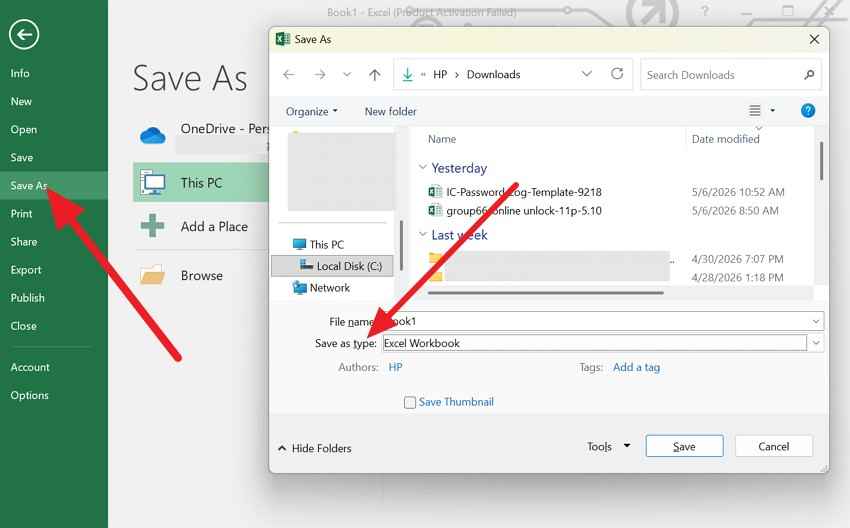Collapse the Yesterday group
The image size is (850, 528).
(423, 168)
